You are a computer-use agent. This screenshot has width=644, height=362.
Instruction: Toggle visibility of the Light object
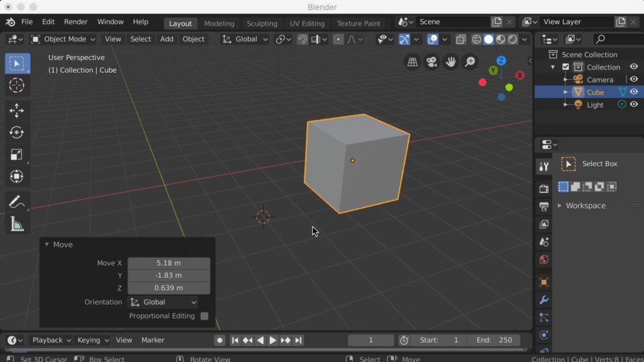(634, 105)
